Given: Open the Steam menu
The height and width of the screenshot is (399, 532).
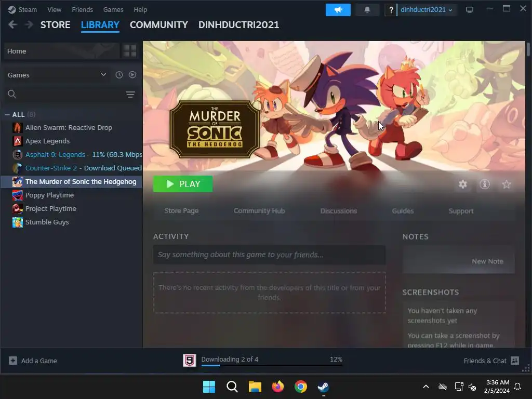Looking at the screenshot, I should (28, 9).
